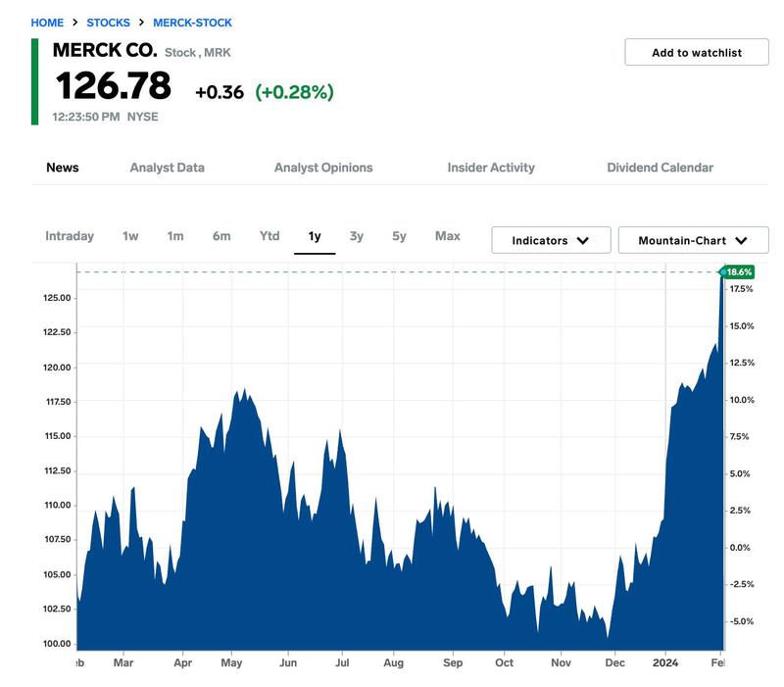Viewport: 784px width, 687px height.
Task: Click the 0.0% right axis label
Action: pyautogui.click(x=740, y=548)
